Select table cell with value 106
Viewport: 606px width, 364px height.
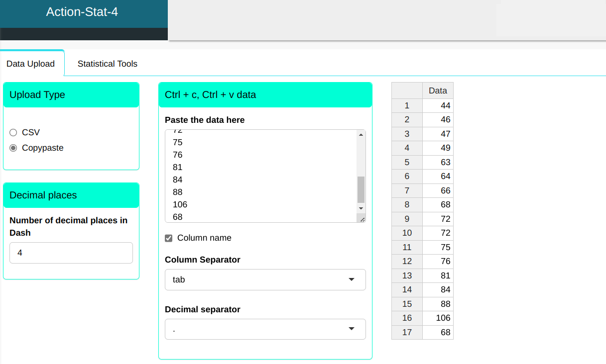(x=438, y=318)
